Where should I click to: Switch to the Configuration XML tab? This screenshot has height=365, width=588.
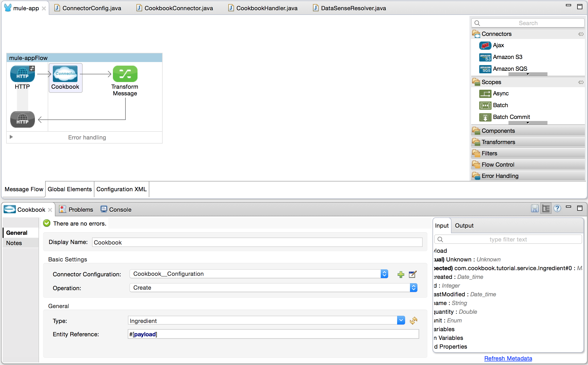click(x=121, y=189)
